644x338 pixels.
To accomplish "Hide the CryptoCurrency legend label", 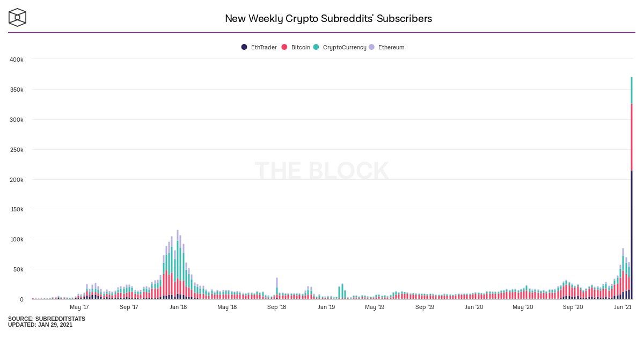I will click(345, 47).
